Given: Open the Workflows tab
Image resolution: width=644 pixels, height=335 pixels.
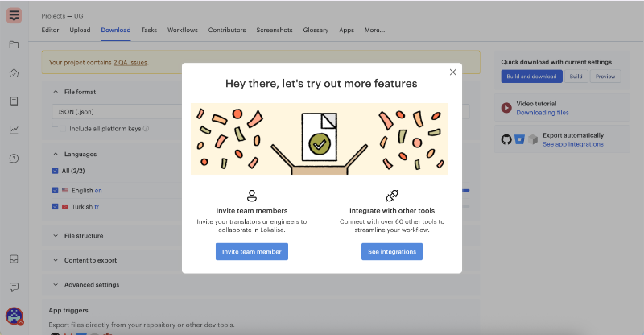Looking at the screenshot, I should 183,30.
